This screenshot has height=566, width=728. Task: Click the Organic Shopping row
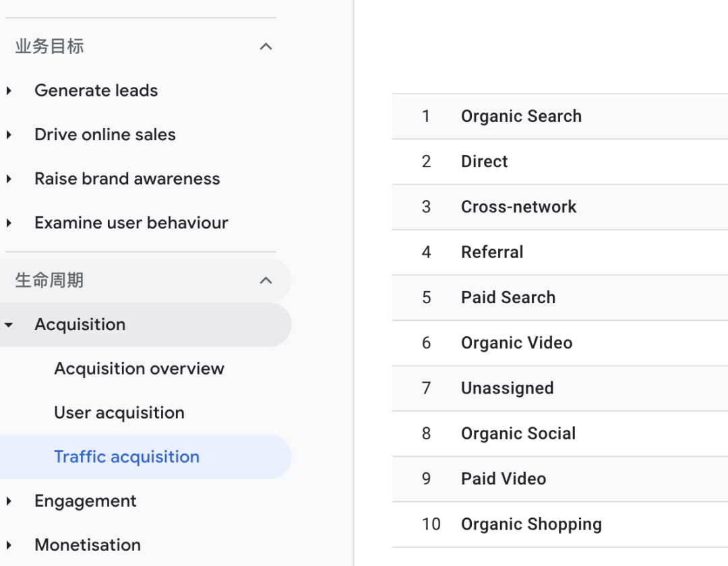[531, 524]
